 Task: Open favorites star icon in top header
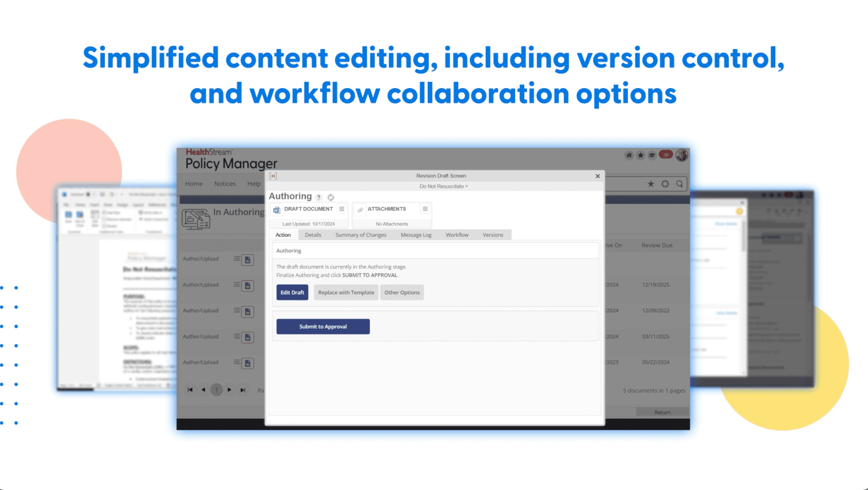tap(640, 155)
